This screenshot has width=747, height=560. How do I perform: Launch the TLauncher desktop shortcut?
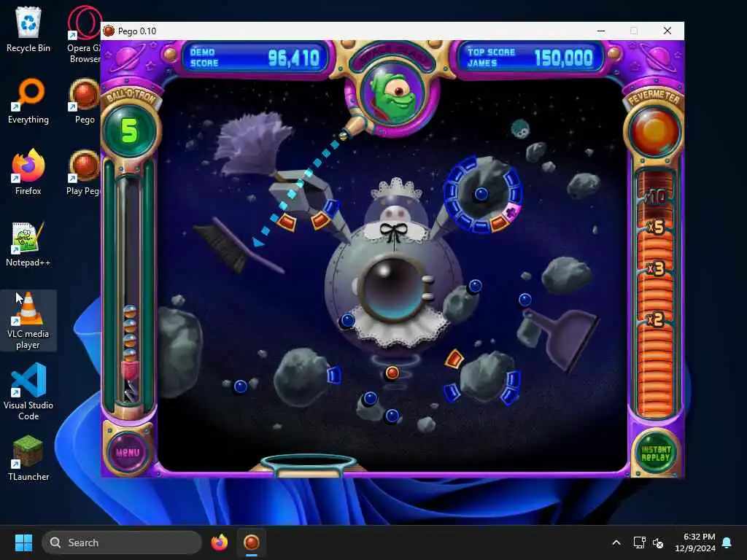point(28,458)
